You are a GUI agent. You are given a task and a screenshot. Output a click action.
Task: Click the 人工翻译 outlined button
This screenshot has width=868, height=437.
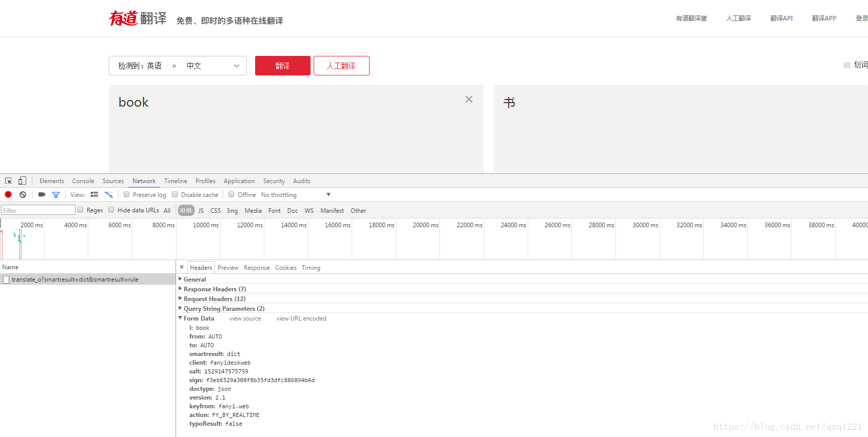(341, 66)
